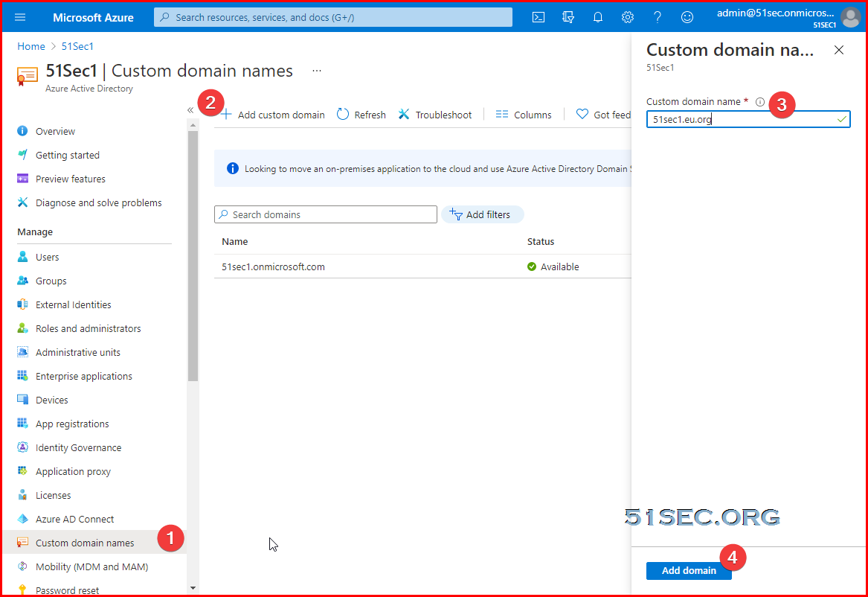The width and height of the screenshot is (868, 597).
Task: Sort by the Name column header
Action: (x=235, y=241)
